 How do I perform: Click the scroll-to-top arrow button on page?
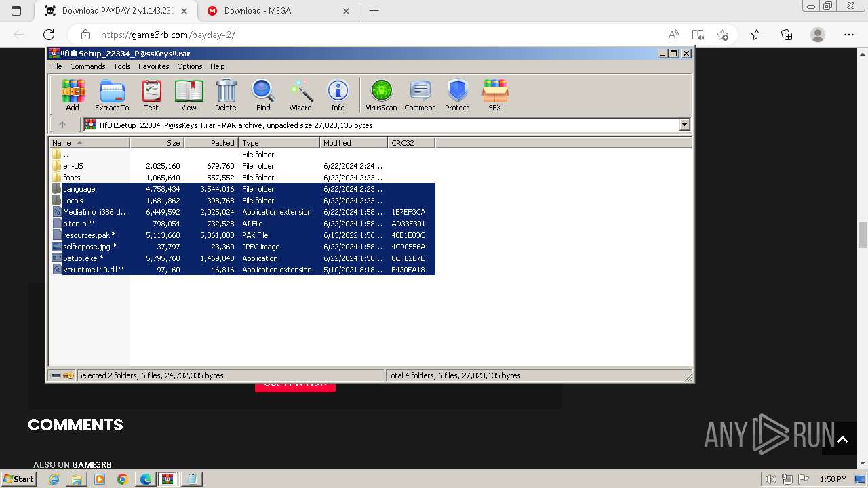coord(842,439)
